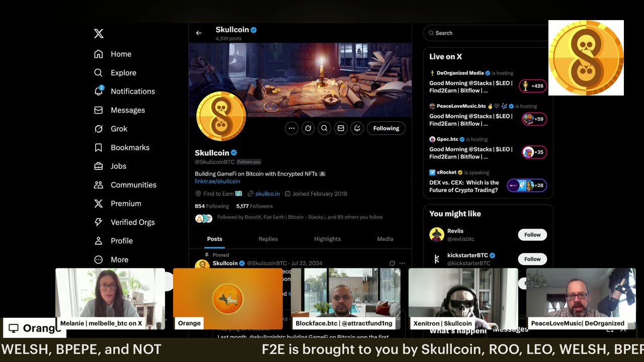Open Bookmarks from the sidebar
The image size is (644, 362).
tap(130, 147)
